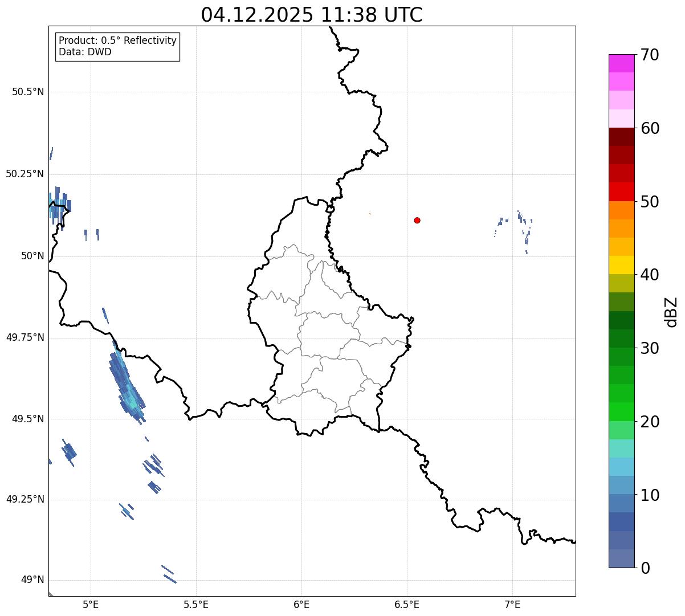Click the 49.25°N latitude label
The width and height of the screenshot is (685, 616).
click(x=25, y=499)
